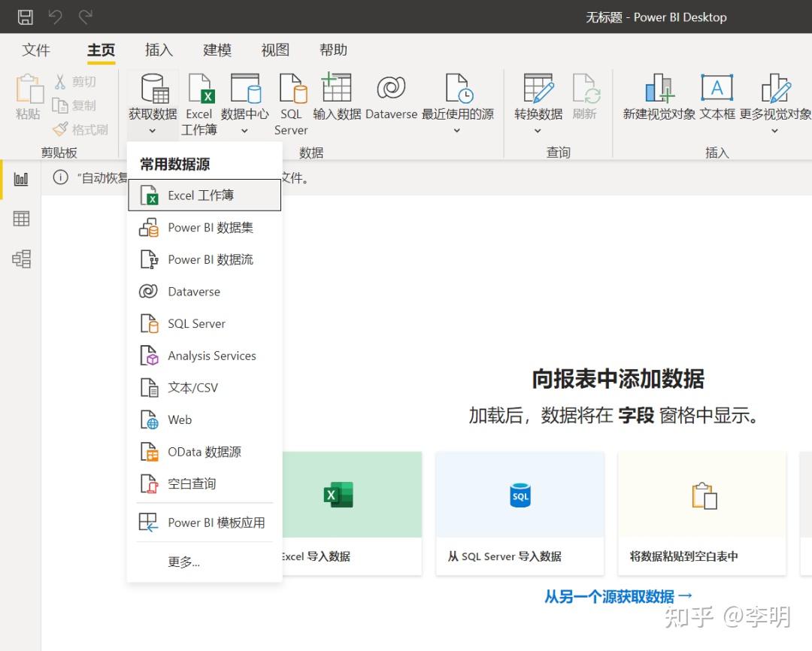The image size is (812, 651).
Task: Click 更多... for additional data sources
Action: coord(184,562)
